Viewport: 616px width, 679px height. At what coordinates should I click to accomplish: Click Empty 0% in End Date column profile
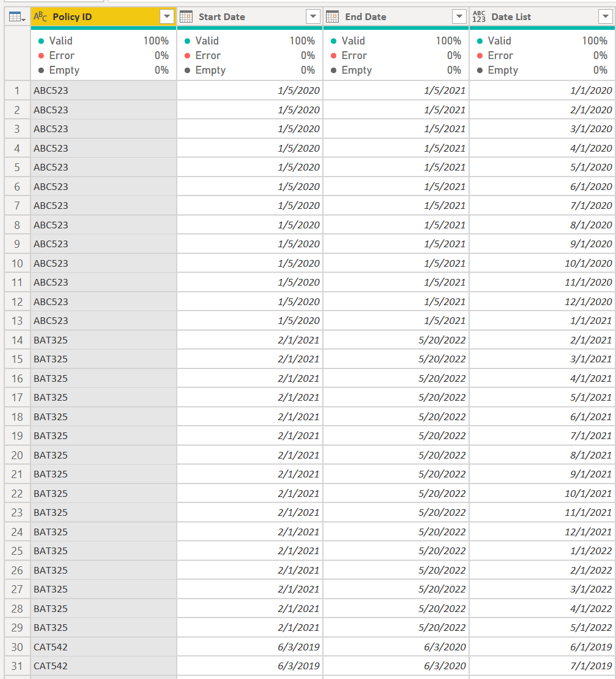point(396,70)
